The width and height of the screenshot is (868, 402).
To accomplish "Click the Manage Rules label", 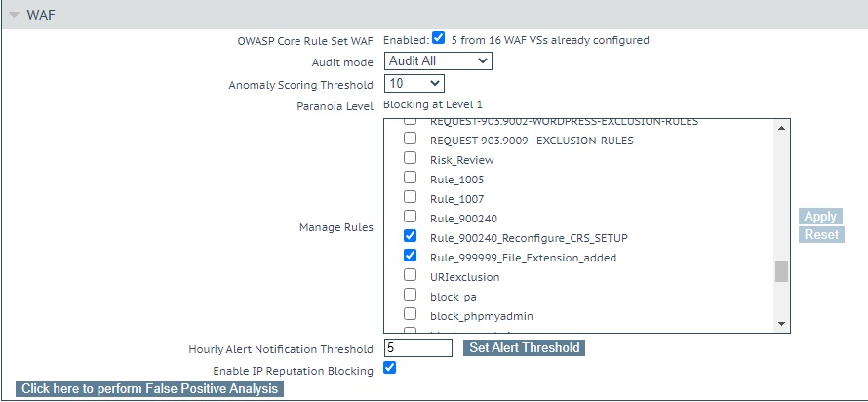I will 336,227.
